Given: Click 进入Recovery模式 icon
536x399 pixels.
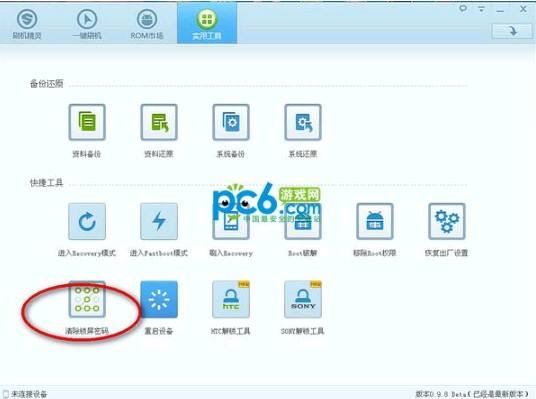Looking at the screenshot, I should (x=87, y=221).
